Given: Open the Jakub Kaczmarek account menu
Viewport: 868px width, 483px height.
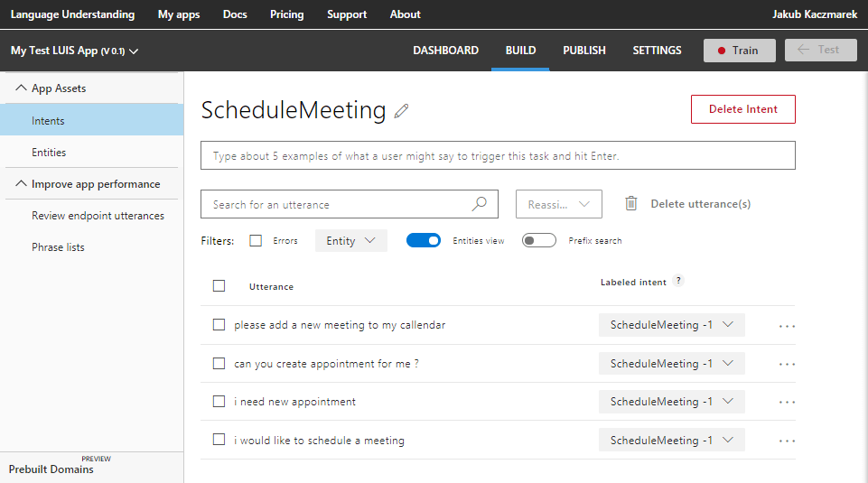Looking at the screenshot, I should [815, 14].
